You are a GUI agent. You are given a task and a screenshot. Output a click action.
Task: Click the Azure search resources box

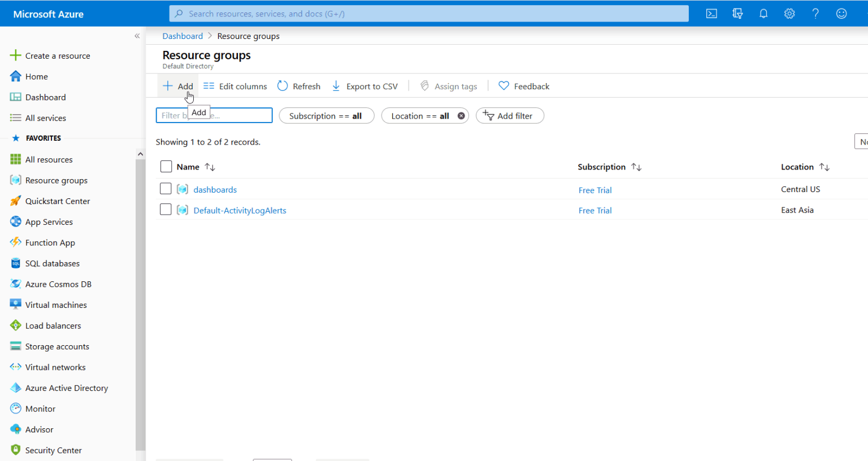click(429, 14)
